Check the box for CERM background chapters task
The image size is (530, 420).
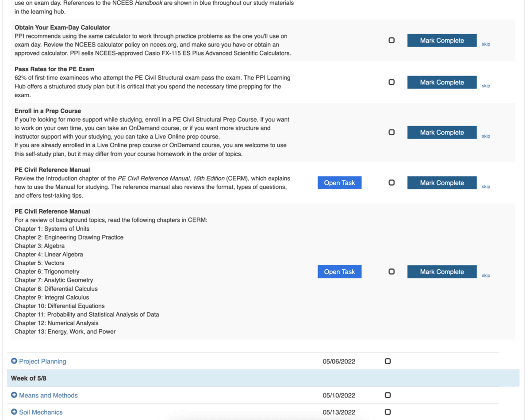[x=392, y=271]
